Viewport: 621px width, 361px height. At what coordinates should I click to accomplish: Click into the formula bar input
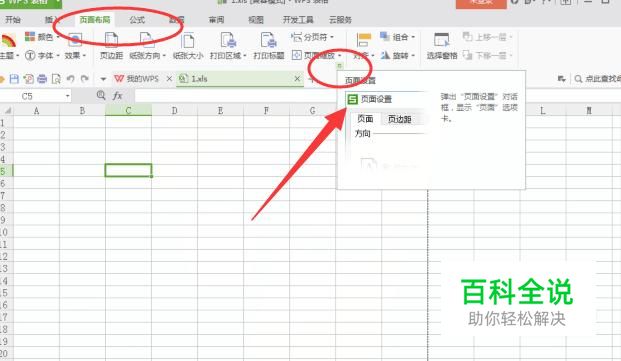tap(236, 96)
